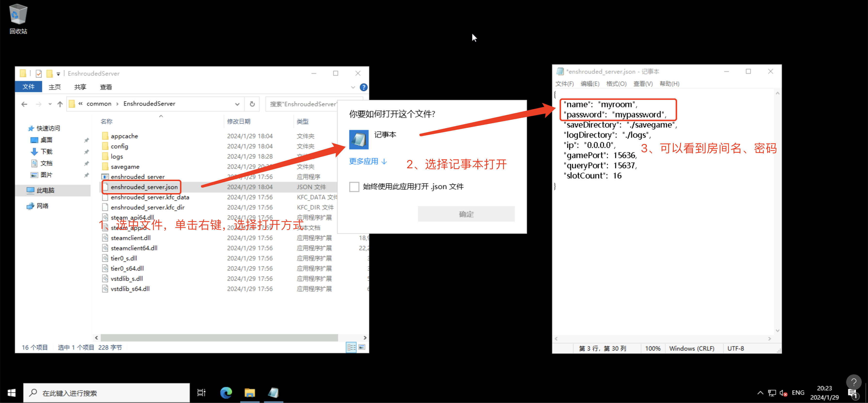The image size is (868, 403).
Task: Click Explorer horizontal scrollbar thumb
Action: click(x=219, y=338)
